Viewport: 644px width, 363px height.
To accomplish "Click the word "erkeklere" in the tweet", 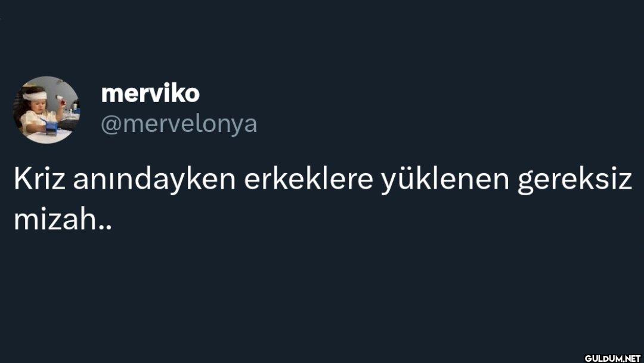I will (x=308, y=179).
